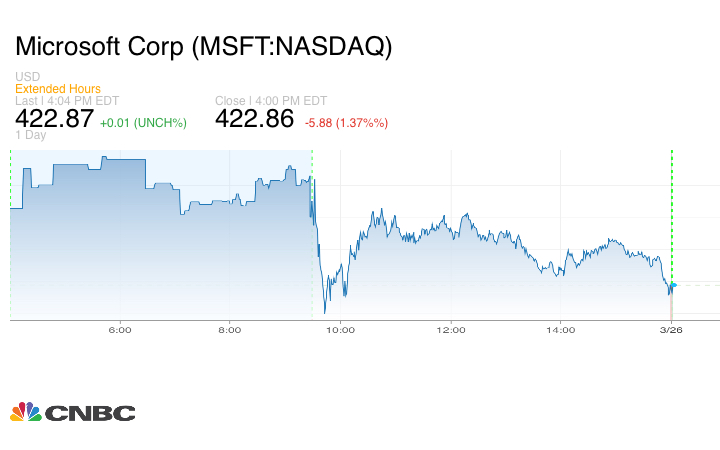
Task: Click the USD currency label
Action: click(x=28, y=77)
